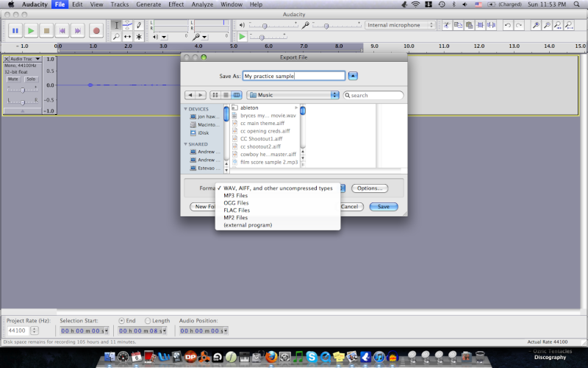Choose MP3 Files format option
The width and height of the screenshot is (588, 368).
click(x=278, y=196)
